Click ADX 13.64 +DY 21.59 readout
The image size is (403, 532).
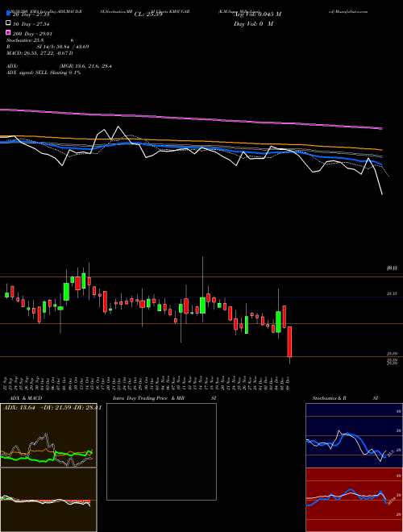(52, 408)
